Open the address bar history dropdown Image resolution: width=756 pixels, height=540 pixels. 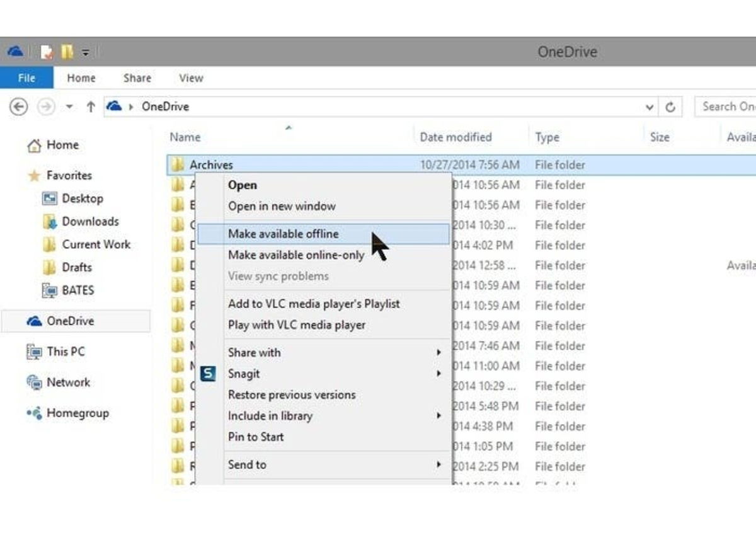[x=650, y=107]
